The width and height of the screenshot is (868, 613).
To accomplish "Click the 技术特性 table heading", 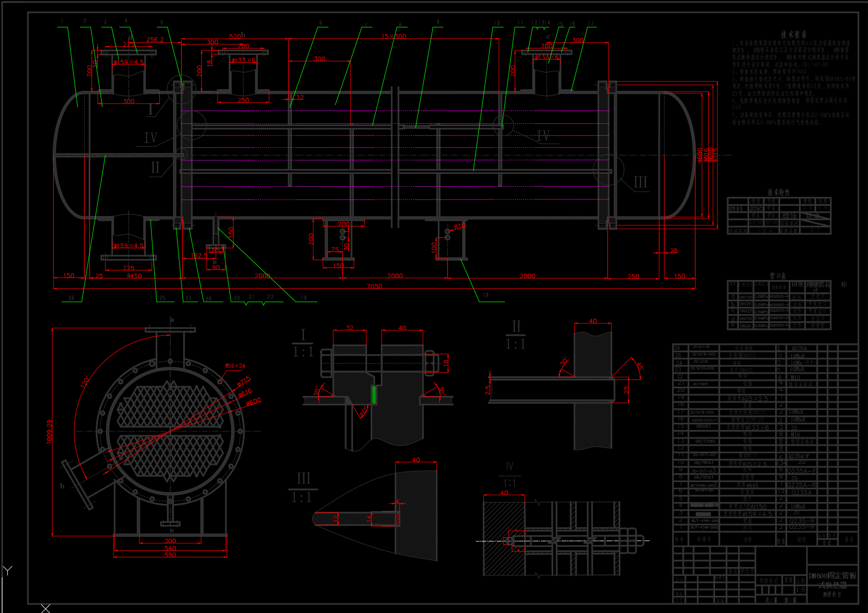I will click(x=779, y=192).
